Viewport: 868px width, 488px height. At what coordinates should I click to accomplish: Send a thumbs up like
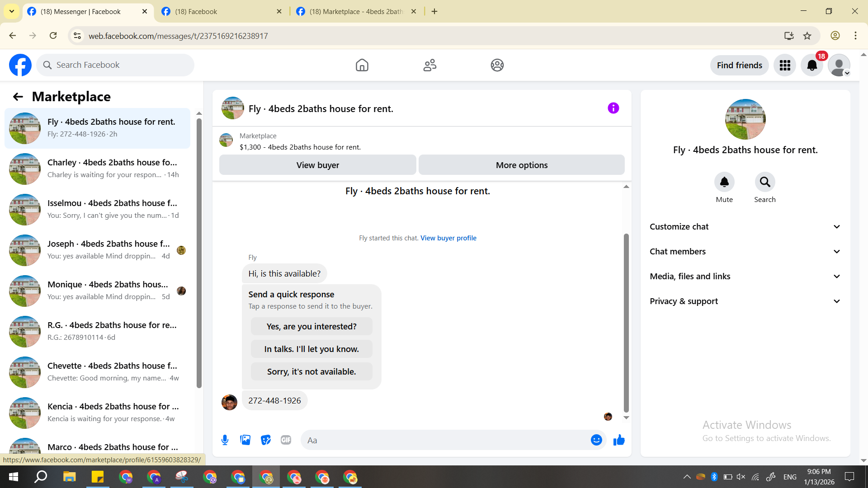(619, 440)
